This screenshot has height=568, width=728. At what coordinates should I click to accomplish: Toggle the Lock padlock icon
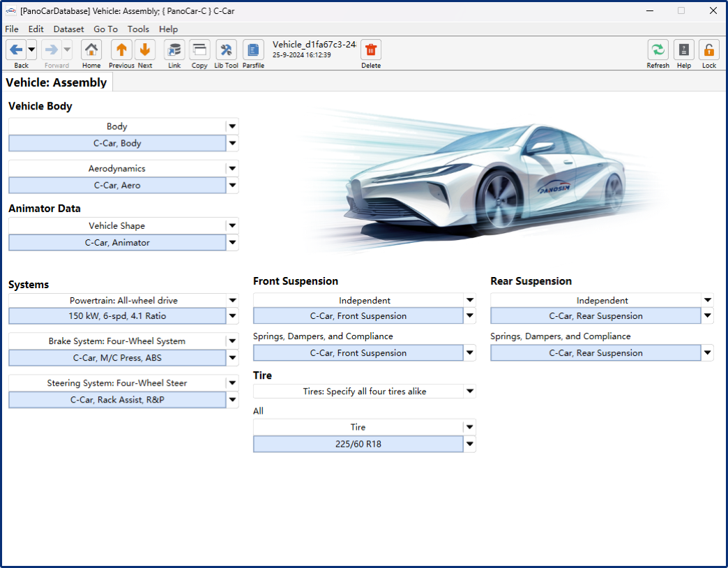point(709,50)
